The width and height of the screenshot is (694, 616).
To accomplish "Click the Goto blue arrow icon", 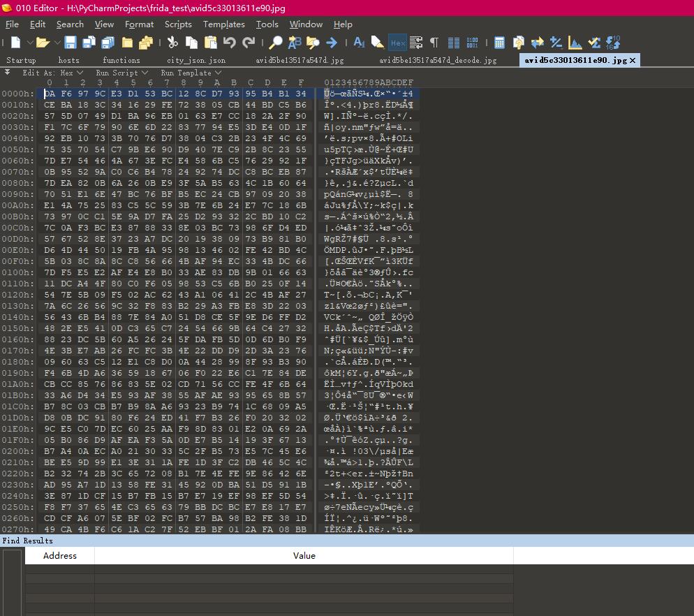I will pyautogui.click(x=332, y=43).
